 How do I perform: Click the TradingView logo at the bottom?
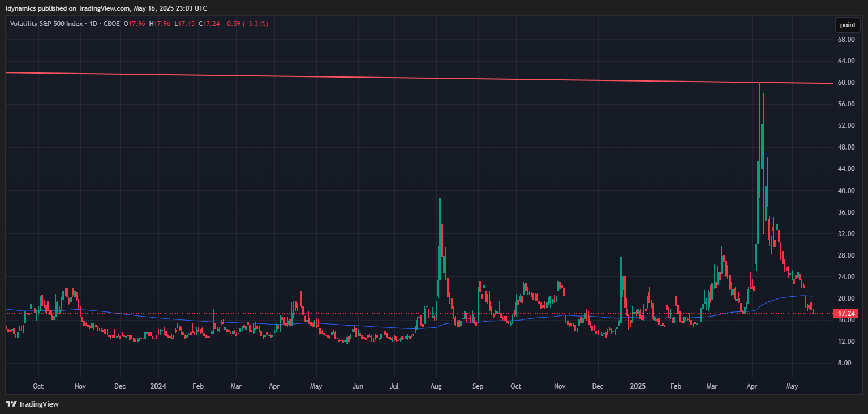tap(32, 404)
